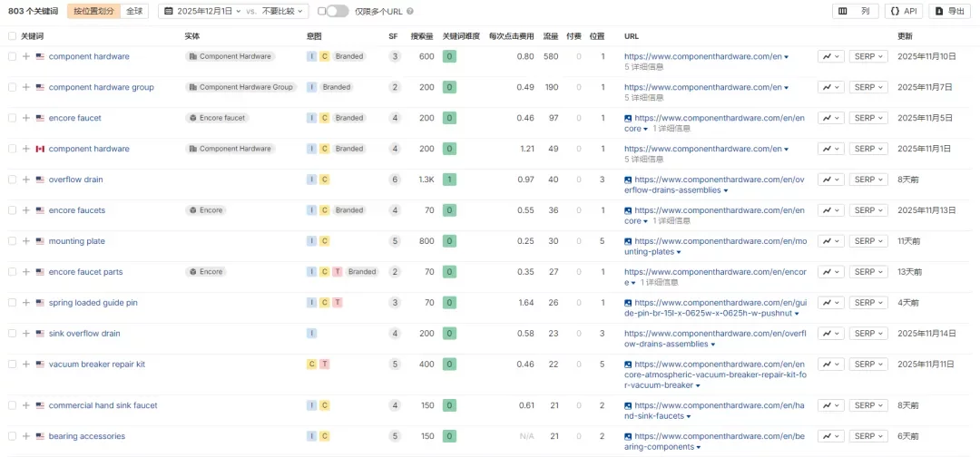Image resolution: width=980 pixels, height=457 pixels.
Task: Toggle the 仅限多个URL switch
Action: click(x=337, y=11)
